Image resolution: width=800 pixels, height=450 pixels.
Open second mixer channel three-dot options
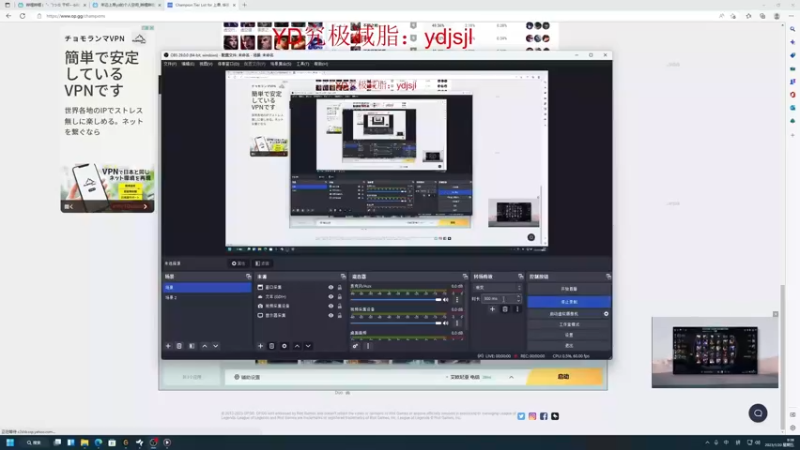pyautogui.click(x=457, y=323)
